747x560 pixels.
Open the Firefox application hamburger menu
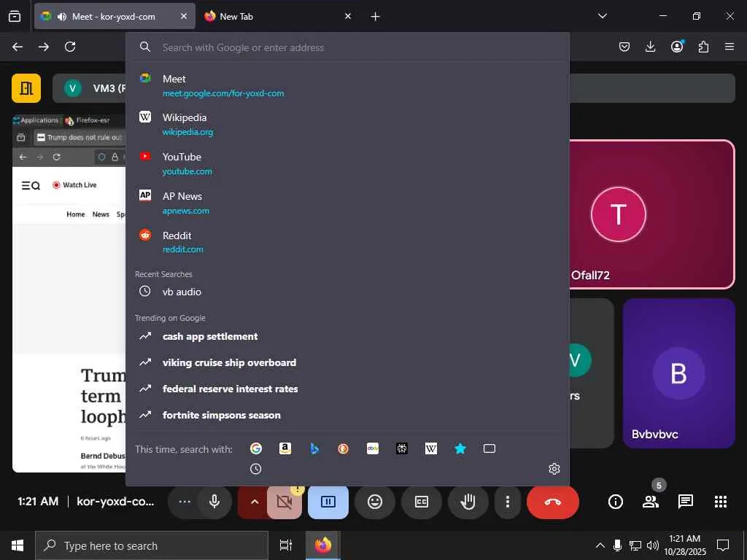[729, 47]
